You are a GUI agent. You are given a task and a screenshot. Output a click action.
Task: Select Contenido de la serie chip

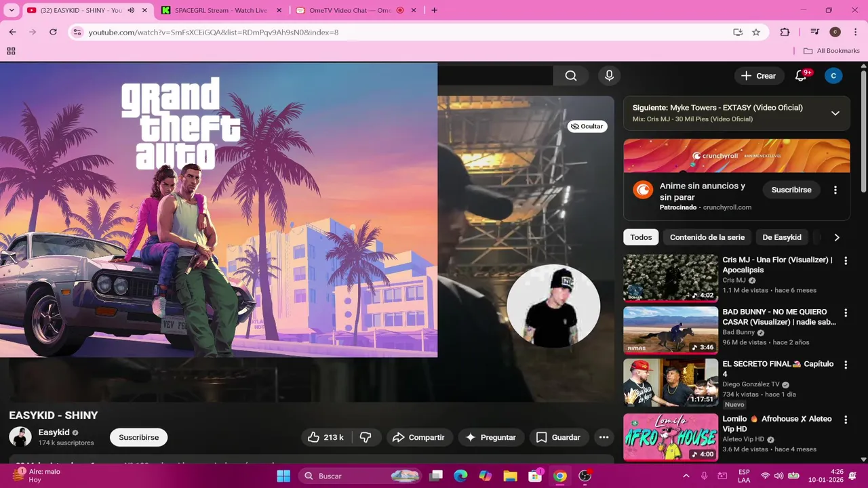tap(707, 237)
